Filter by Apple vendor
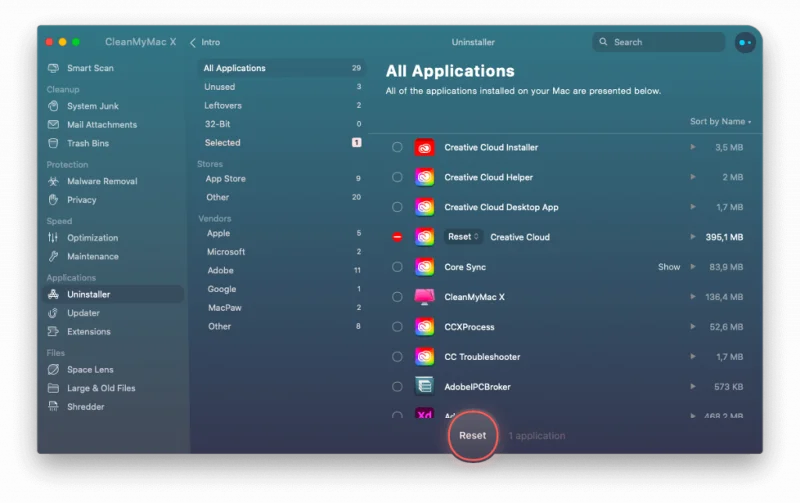The height and width of the screenshot is (503, 800). (x=282, y=233)
